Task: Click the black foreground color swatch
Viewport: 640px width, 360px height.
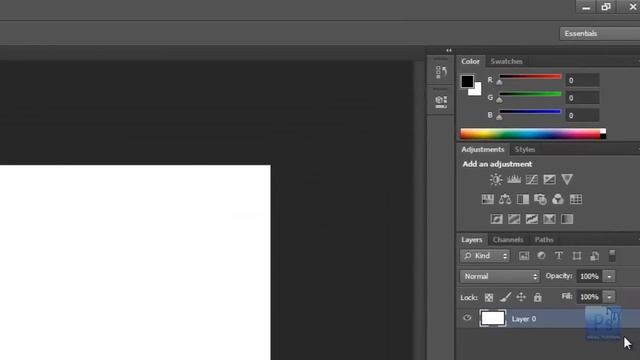Action: (x=467, y=81)
